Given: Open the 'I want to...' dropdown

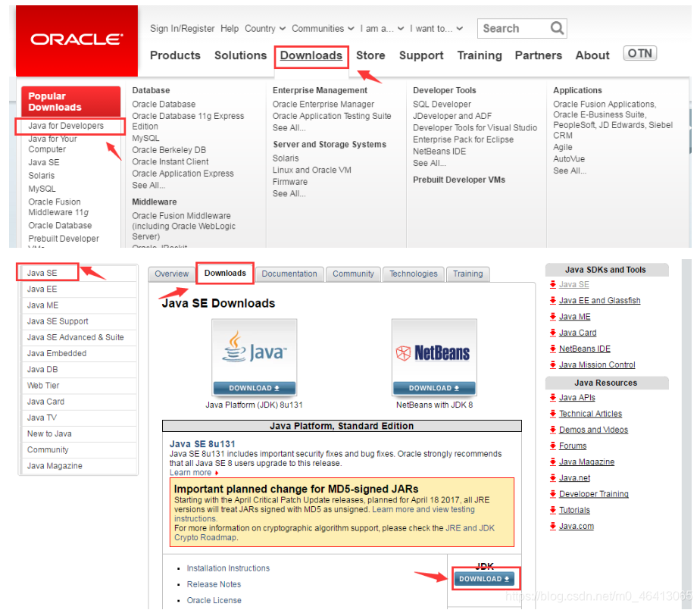Looking at the screenshot, I should pos(436,29).
